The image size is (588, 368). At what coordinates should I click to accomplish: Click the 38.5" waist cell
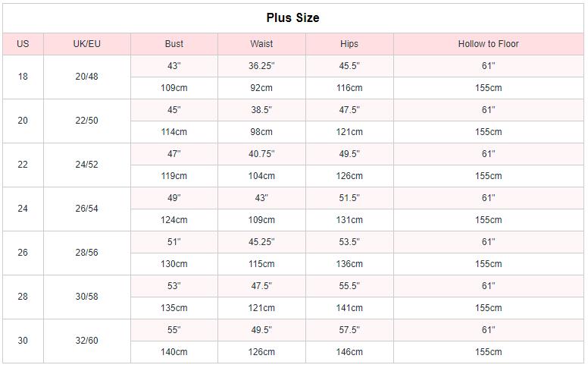click(x=261, y=110)
